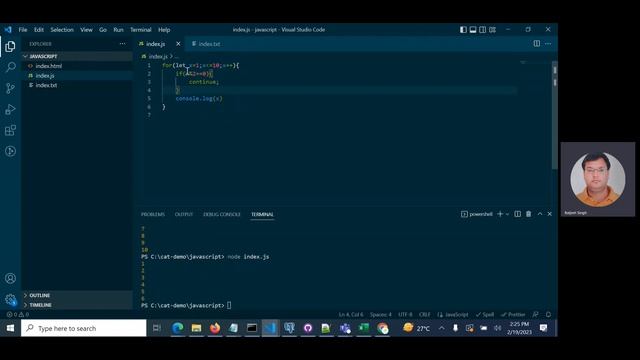The image size is (640, 360).
Task: Maximize the panel with up chevron
Action: click(540, 214)
